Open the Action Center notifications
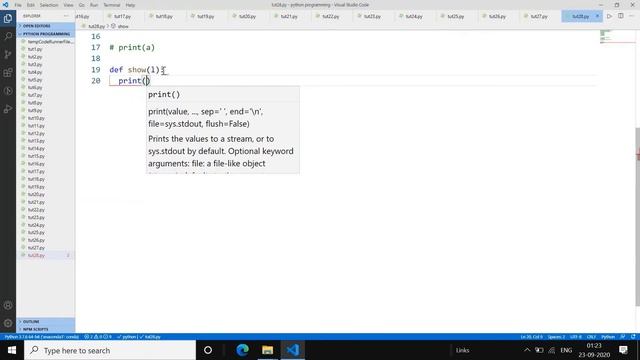This screenshot has width=640, height=360. pos(623,350)
